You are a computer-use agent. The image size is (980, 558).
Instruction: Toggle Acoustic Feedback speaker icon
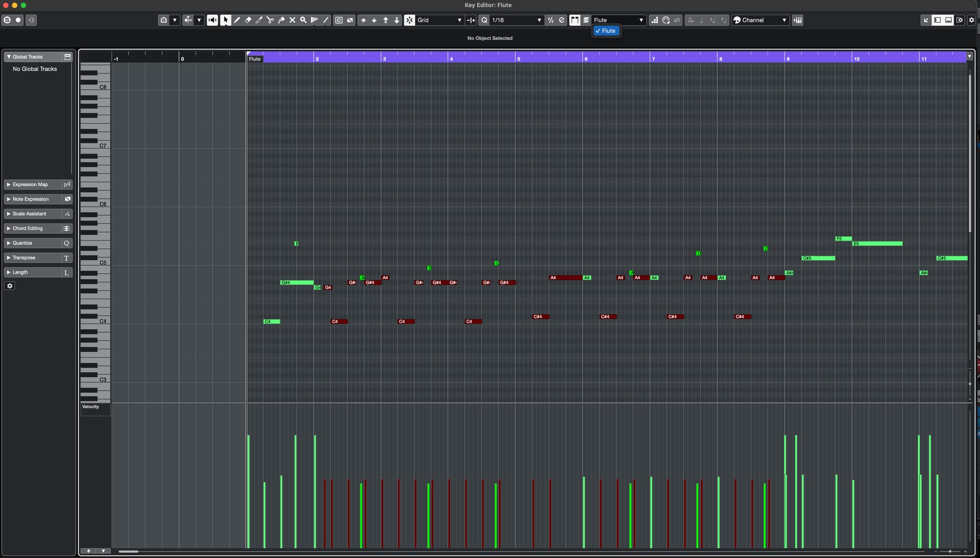(x=212, y=20)
